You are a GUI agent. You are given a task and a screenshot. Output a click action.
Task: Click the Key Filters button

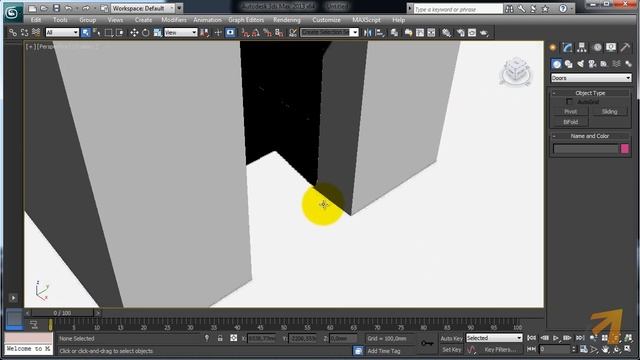click(x=500, y=349)
